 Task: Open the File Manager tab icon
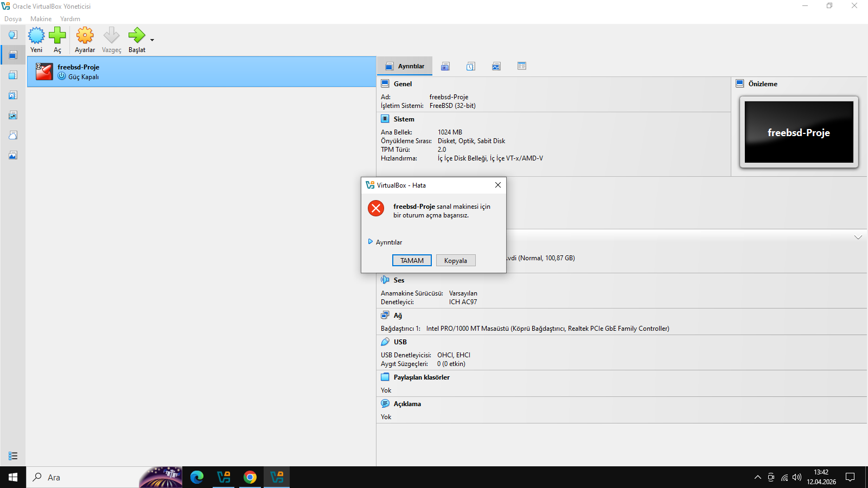[x=522, y=66]
